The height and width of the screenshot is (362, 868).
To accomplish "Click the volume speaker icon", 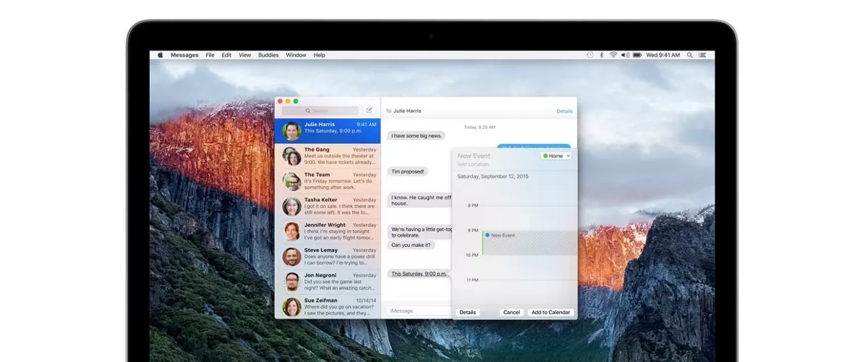I will click(625, 55).
